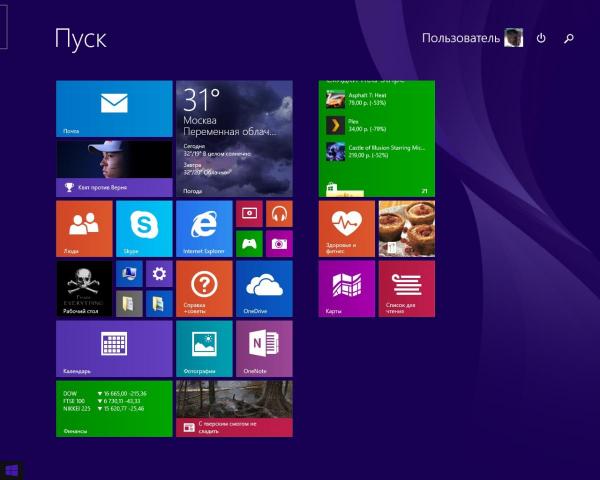Image resolution: width=600 pixels, height=480 pixels.
Task: Open the Reading List (Список для чтения) tile
Action: (x=406, y=288)
